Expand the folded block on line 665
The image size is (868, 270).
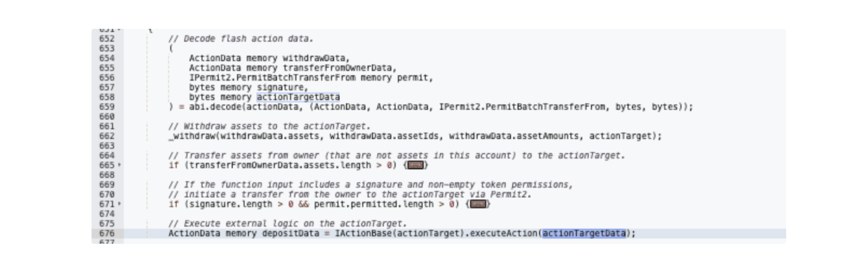click(x=416, y=165)
